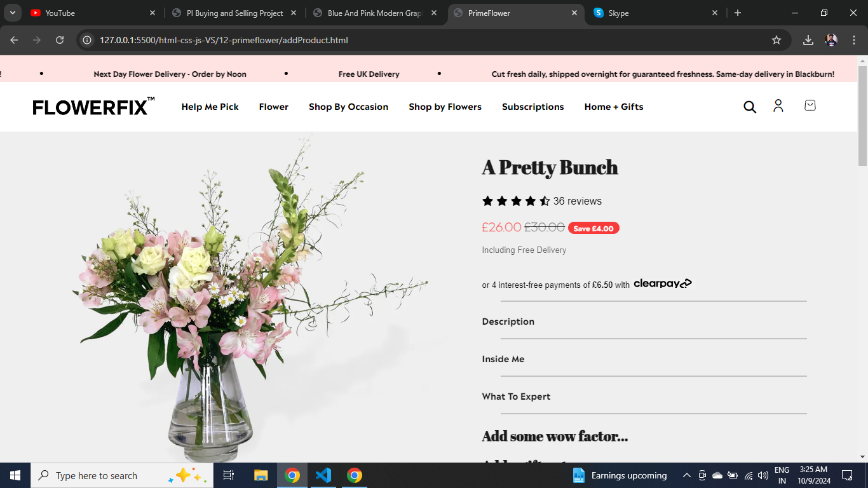The width and height of the screenshot is (868, 488).
Task: Click the FLOWERFIX logo
Action: point(93,107)
